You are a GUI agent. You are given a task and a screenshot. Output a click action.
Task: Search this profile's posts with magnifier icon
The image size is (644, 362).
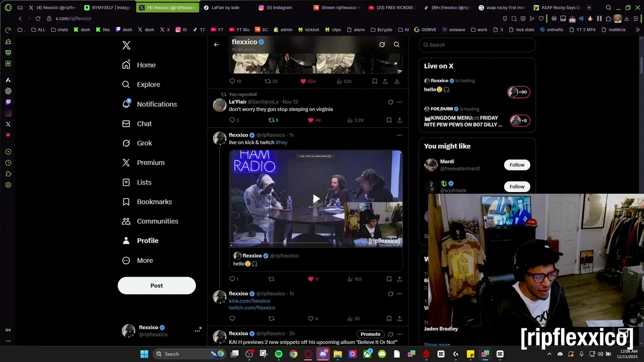[396, 45]
